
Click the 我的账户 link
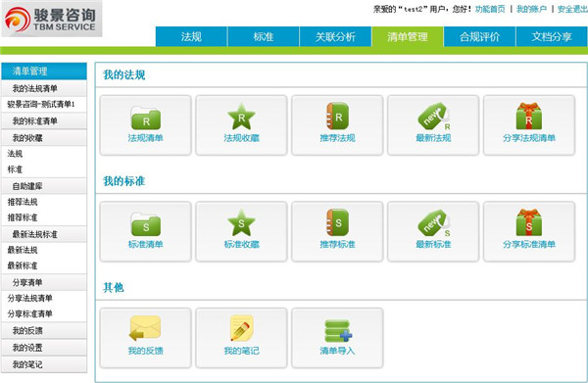pyautogui.click(x=531, y=9)
